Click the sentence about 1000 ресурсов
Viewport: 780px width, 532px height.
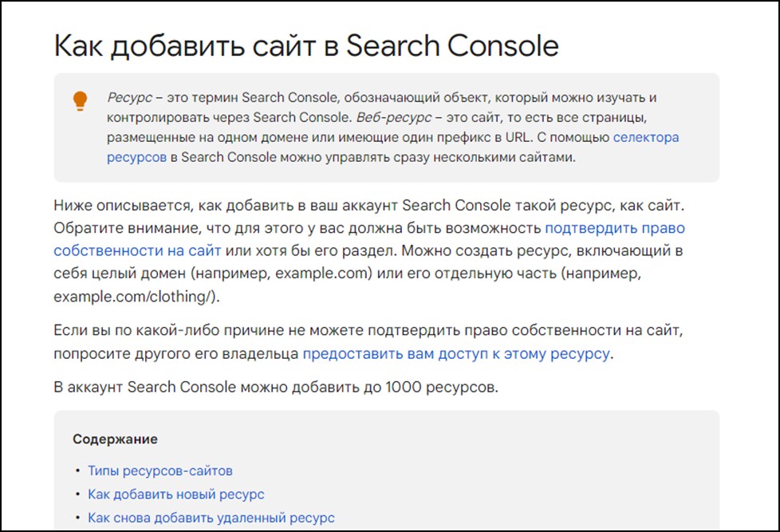tap(276, 387)
